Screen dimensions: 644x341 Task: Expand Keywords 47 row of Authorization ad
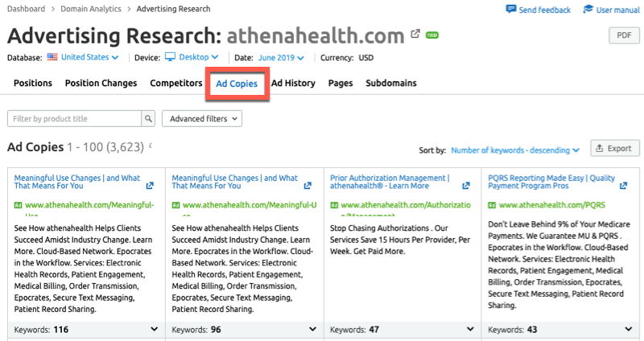[469, 329]
